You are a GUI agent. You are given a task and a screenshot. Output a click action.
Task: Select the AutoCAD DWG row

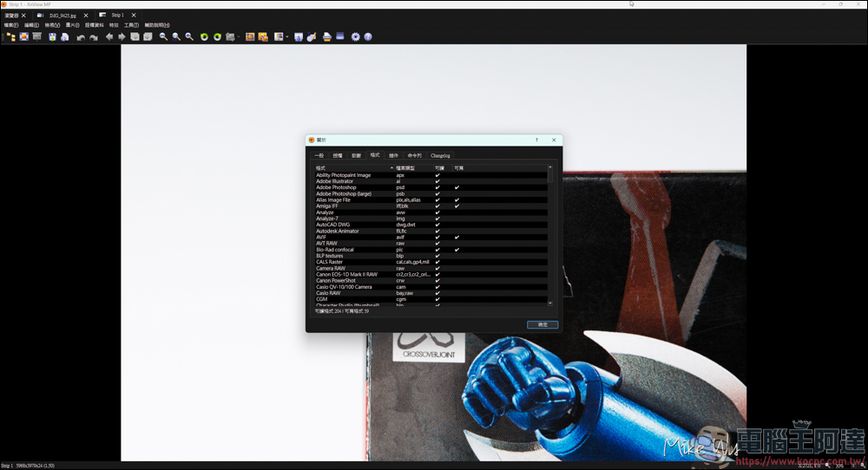coord(431,225)
